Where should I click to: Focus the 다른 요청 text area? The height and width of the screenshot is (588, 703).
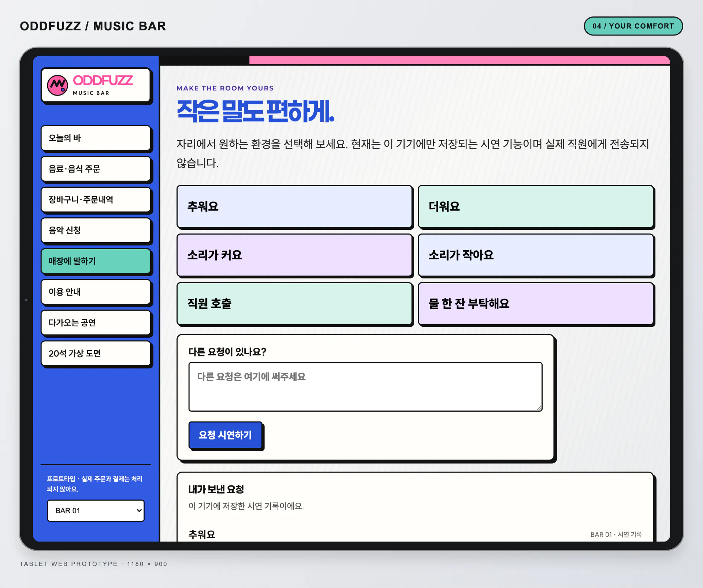click(365, 387)
